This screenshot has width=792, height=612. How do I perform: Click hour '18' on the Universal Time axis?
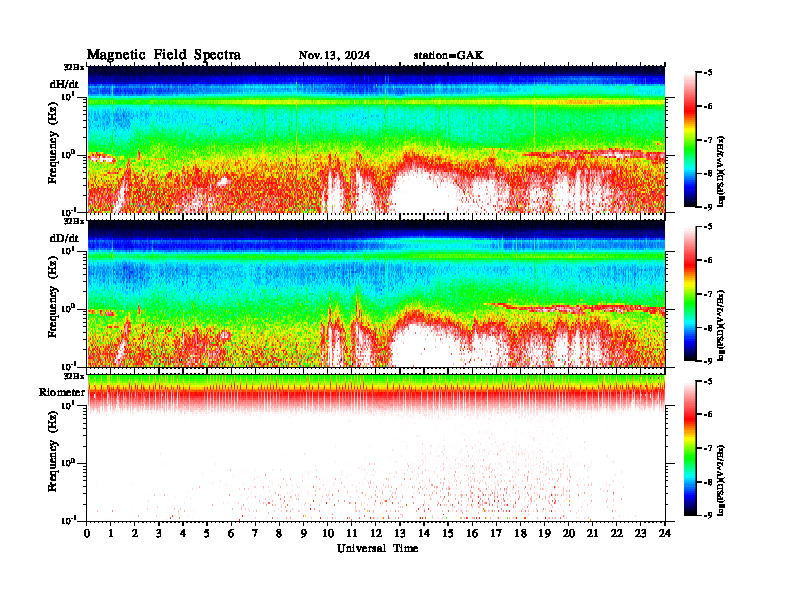coord(520,534)
